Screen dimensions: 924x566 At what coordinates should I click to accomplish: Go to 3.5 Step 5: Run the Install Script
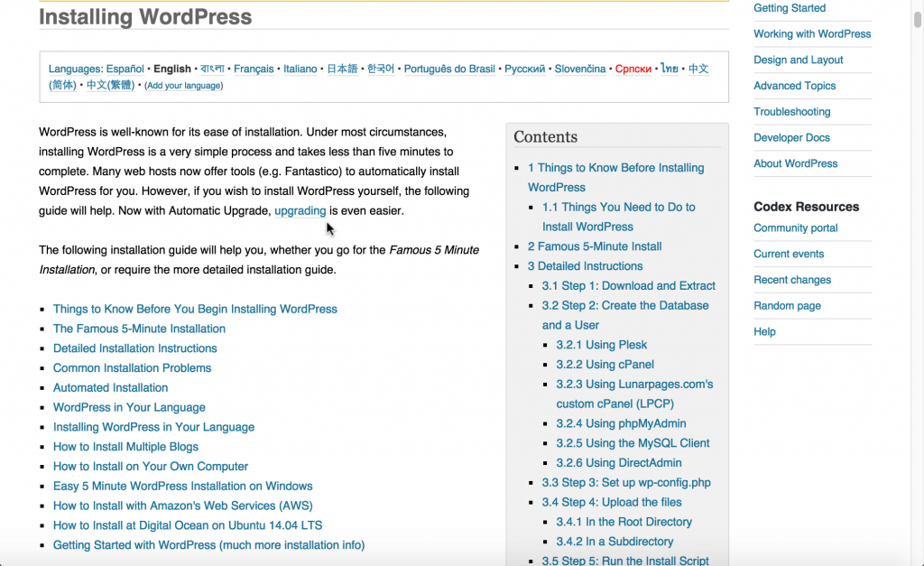[x=625, y=560]
